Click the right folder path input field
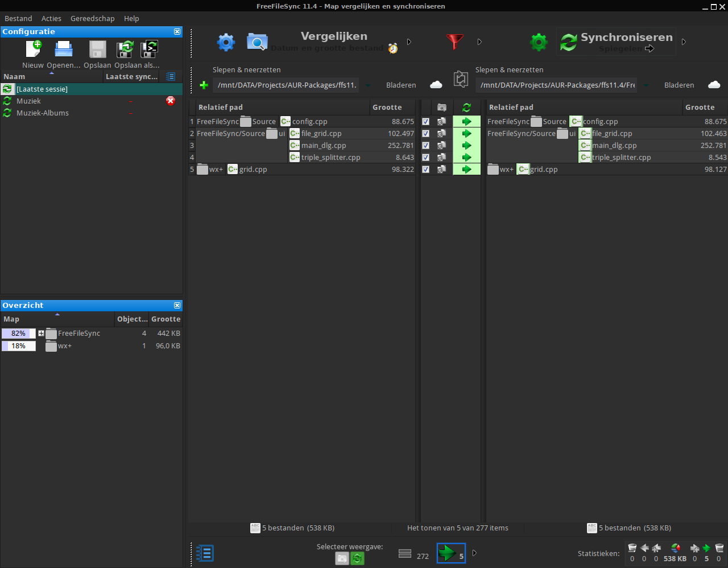 pyautogui.click(x=557, y=85)
